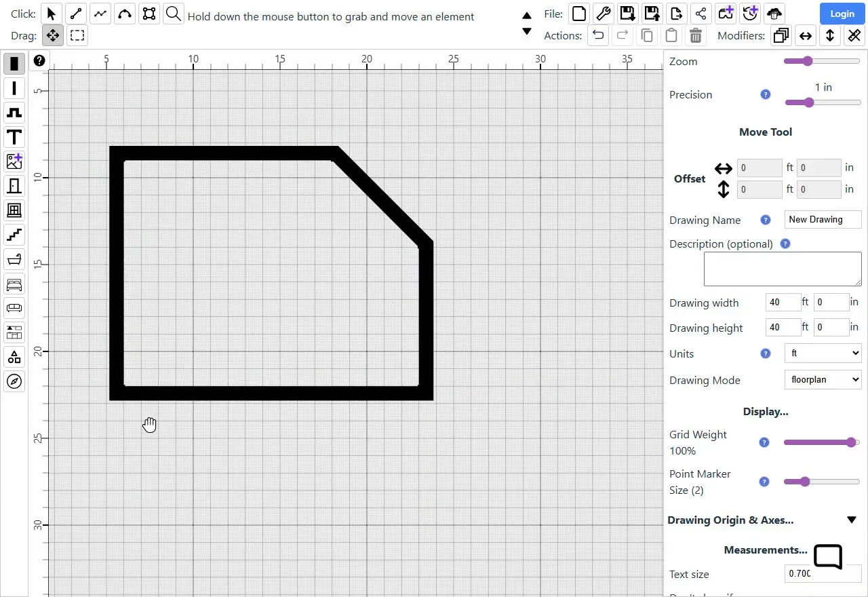
Task: Click the Description text area
Action: click(x=783, y=269)
